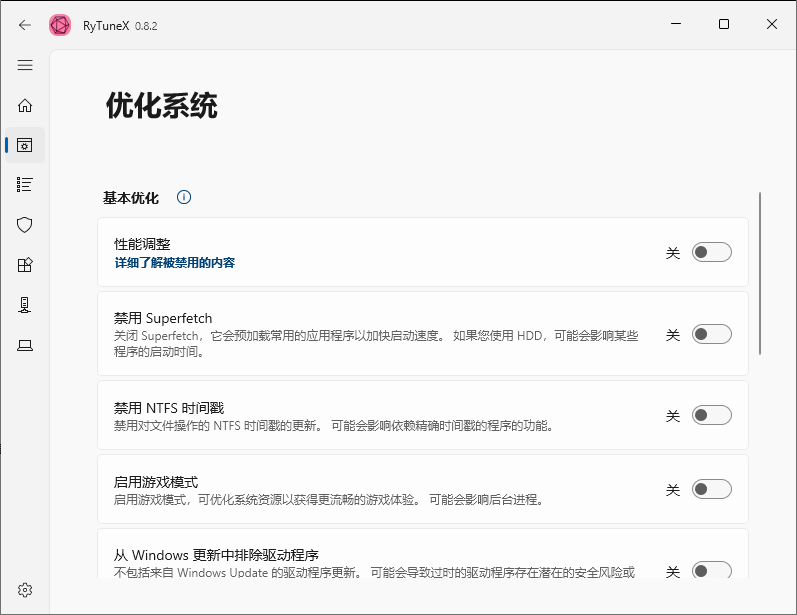Open the 详细了解被禁用的内容 link
797x615 pixels.
click(x=175, y=263)
